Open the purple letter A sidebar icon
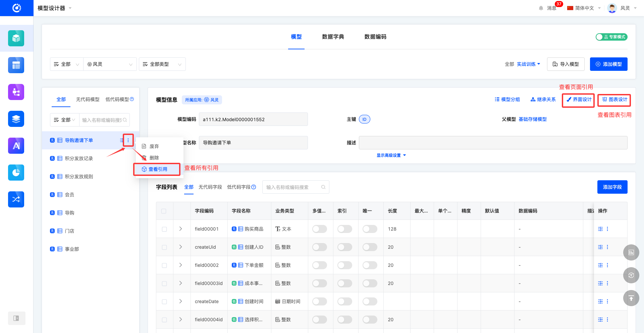This screenshot has height=333, width=644. click(x=16, y=146)
